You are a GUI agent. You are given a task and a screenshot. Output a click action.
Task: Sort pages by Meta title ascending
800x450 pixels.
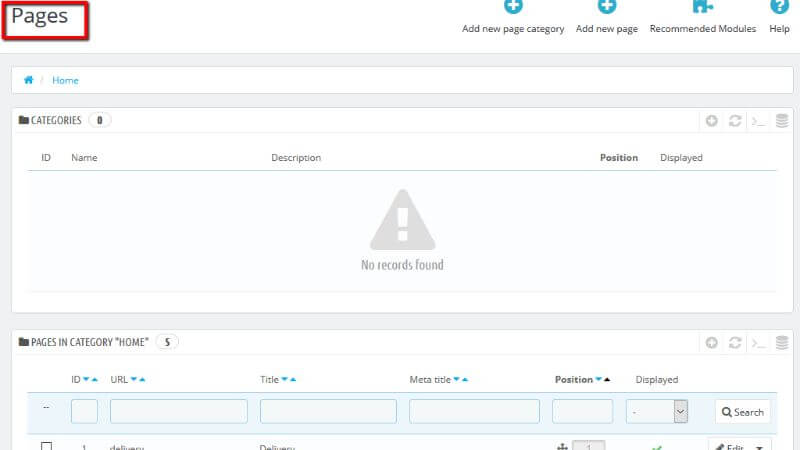(x=465, y=379)
